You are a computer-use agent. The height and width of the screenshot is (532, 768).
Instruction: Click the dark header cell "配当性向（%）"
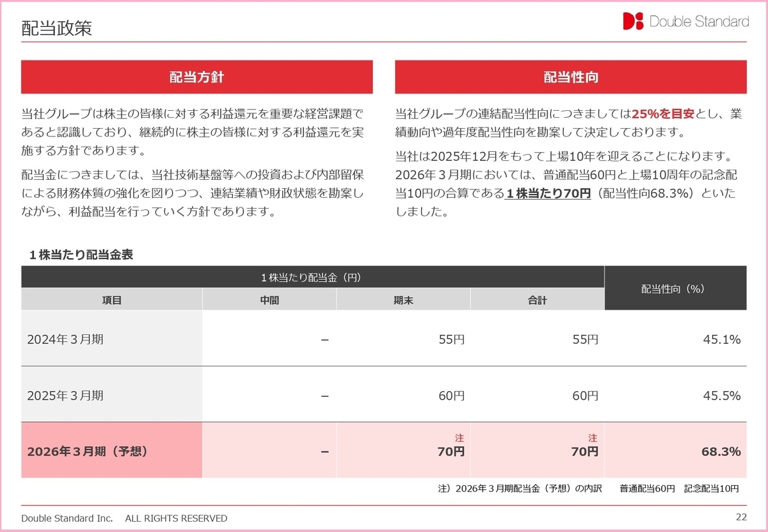coord(676,288)
